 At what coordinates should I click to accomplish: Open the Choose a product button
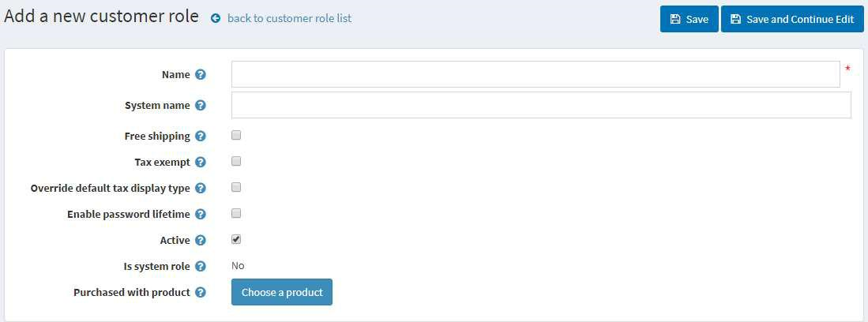coord(282,292)
